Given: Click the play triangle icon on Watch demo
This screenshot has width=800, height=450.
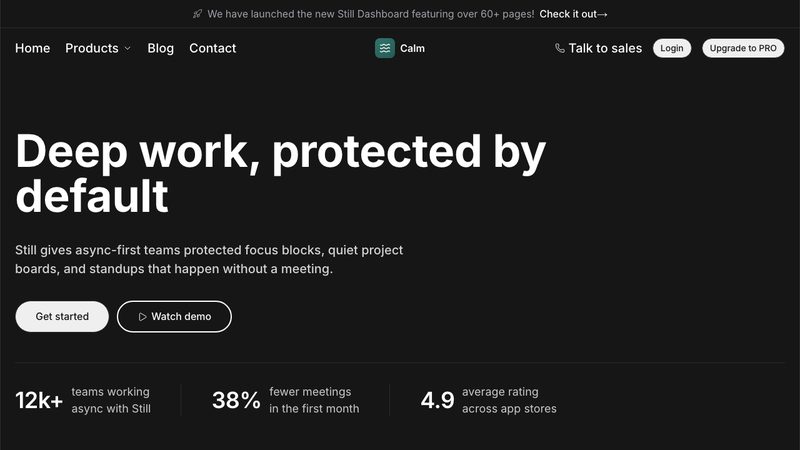Looking at the screenshot, I should [x=142, y=317].
